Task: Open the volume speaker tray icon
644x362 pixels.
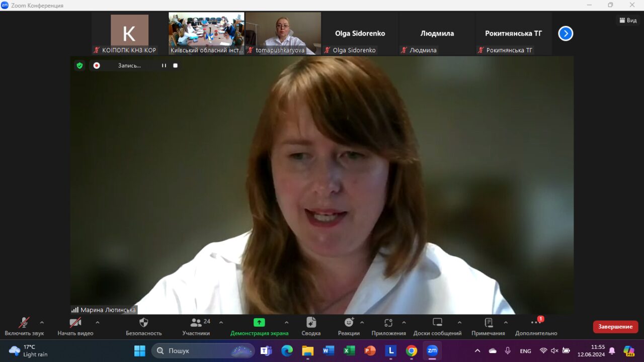Action: coord(554,350)
